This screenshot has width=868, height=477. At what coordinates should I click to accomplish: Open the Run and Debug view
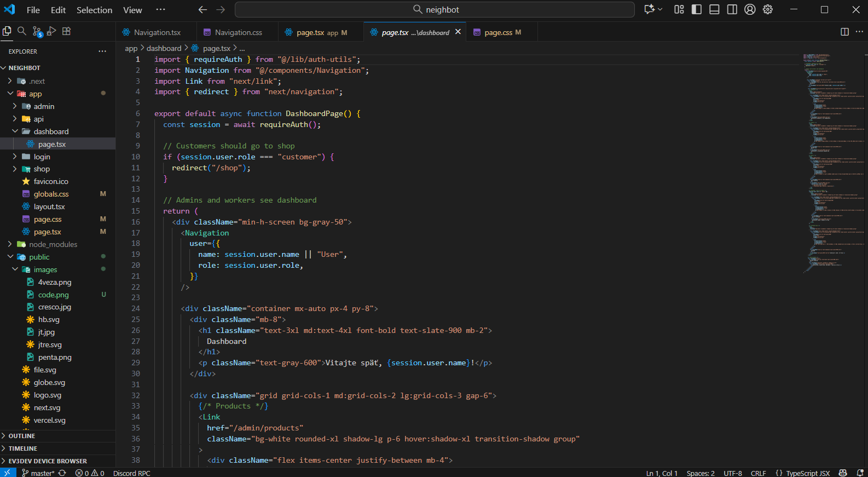click(x=51, y=31)
